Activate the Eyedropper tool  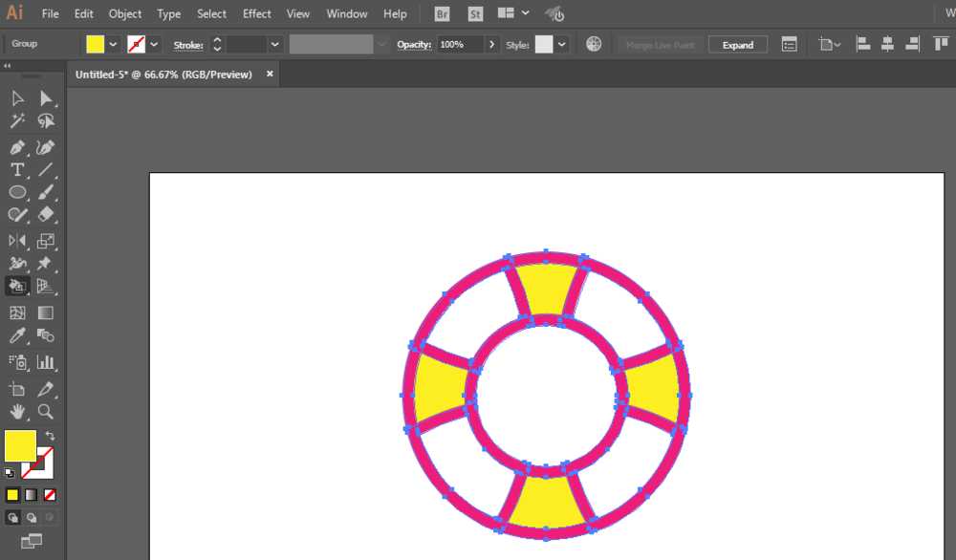(17, 336)
